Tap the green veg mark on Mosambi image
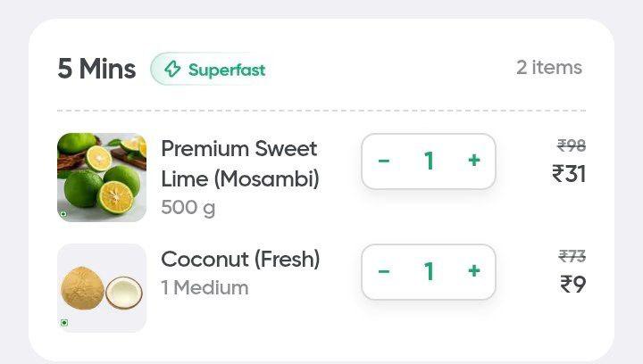 pyautogui.click(x=63, y=214)
